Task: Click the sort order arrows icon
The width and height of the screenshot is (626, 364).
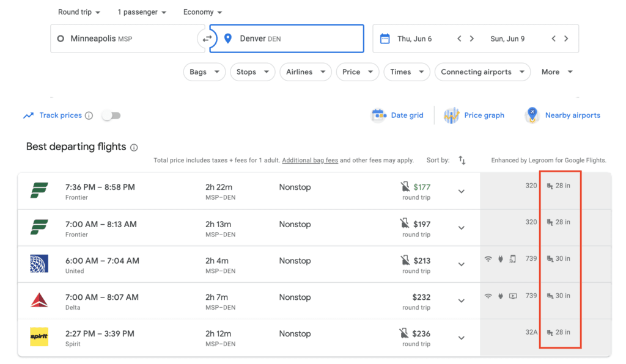Action: pyautogui.click(x=462, y=161)
